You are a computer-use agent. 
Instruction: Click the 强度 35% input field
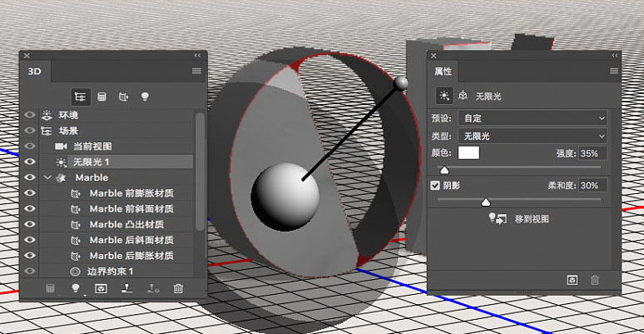click(593, 153)
